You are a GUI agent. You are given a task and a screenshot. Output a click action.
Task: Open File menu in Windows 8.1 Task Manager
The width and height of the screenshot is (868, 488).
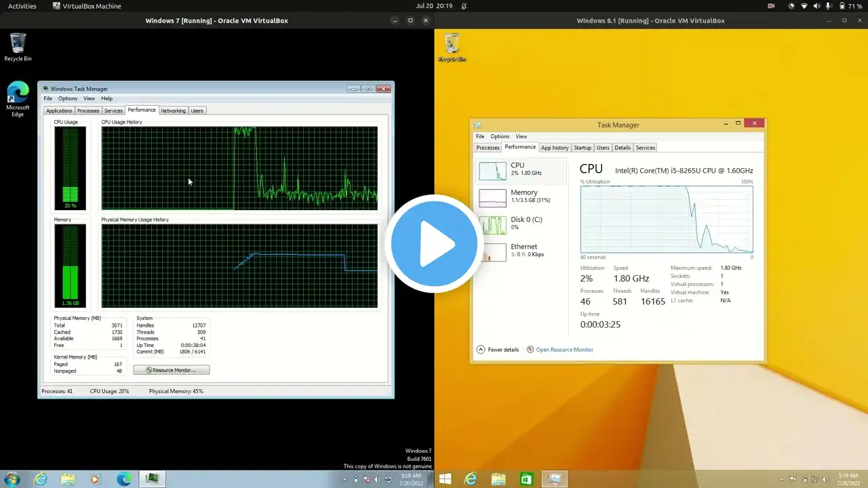480,137
